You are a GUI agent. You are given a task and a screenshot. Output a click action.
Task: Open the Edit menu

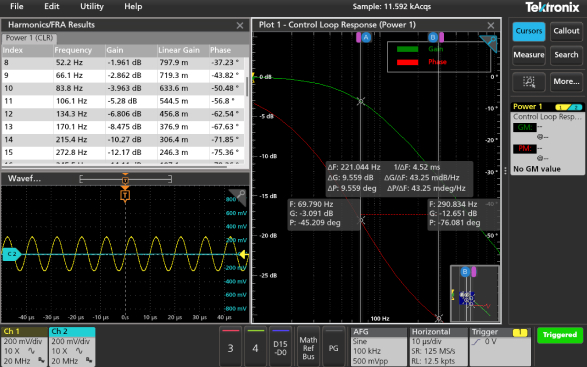52,6
